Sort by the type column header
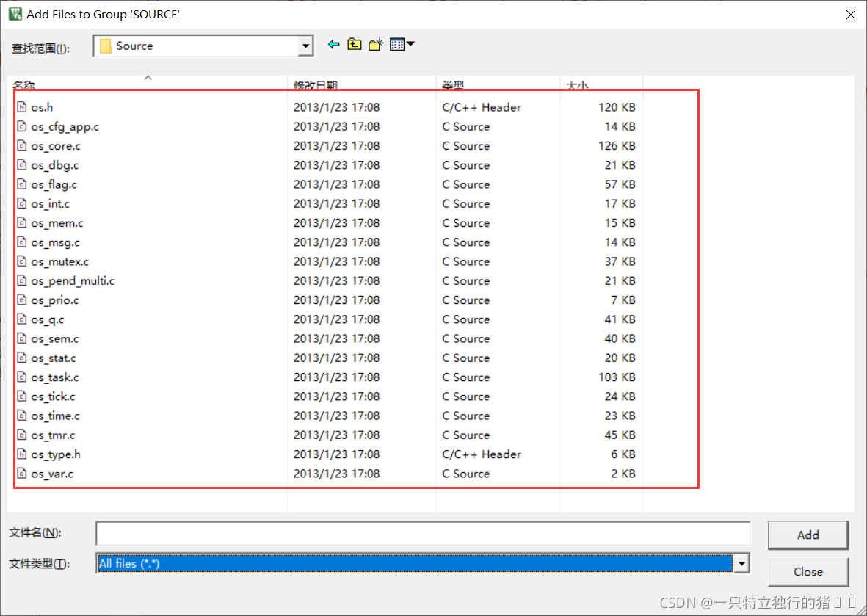Screen dimensions: 867x616 498,84
